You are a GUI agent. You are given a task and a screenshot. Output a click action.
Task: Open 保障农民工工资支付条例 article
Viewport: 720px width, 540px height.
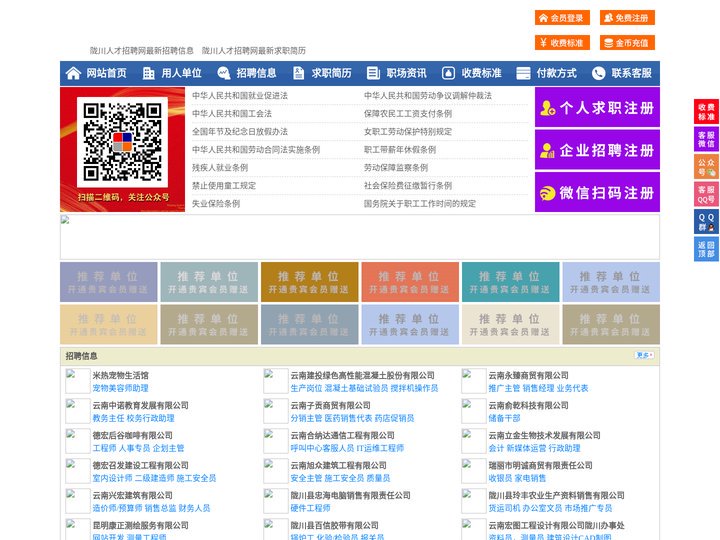click(408, 113)
